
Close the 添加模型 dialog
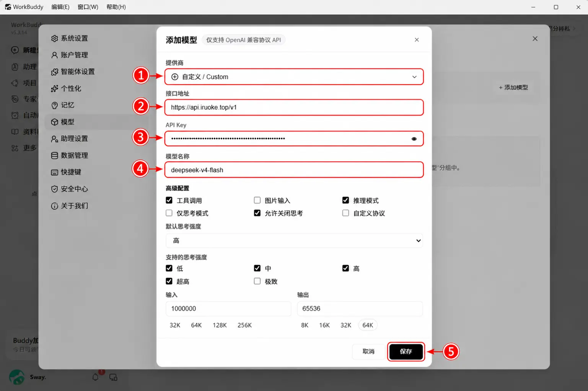(x=417, y=40)
